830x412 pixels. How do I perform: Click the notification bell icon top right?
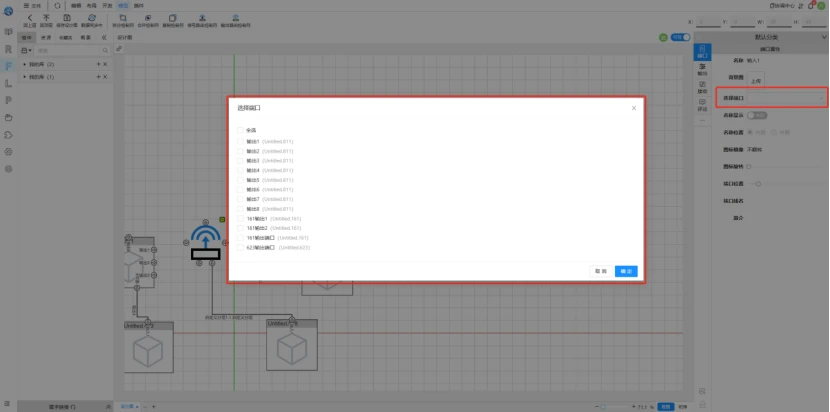click(810, 5)
